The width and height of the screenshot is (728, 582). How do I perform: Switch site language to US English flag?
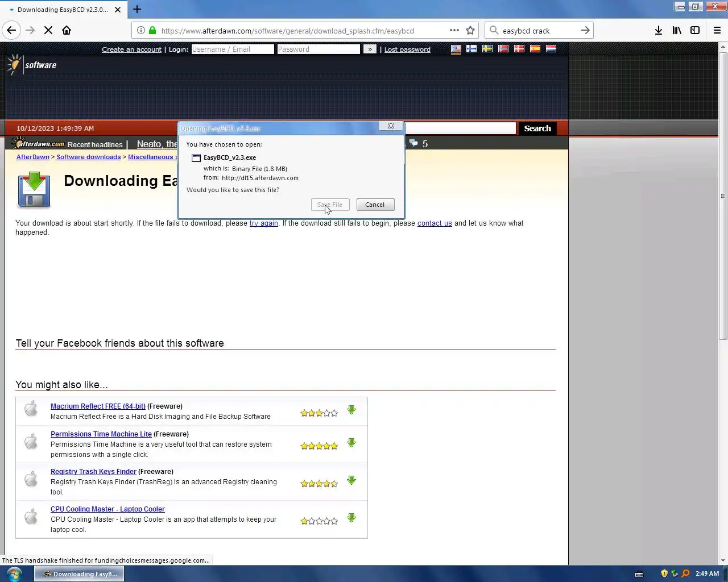point(456,49)
